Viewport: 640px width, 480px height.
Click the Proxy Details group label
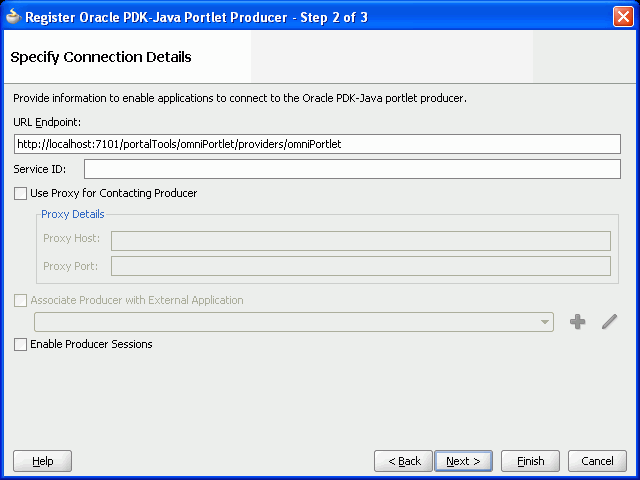pos(73,214)
